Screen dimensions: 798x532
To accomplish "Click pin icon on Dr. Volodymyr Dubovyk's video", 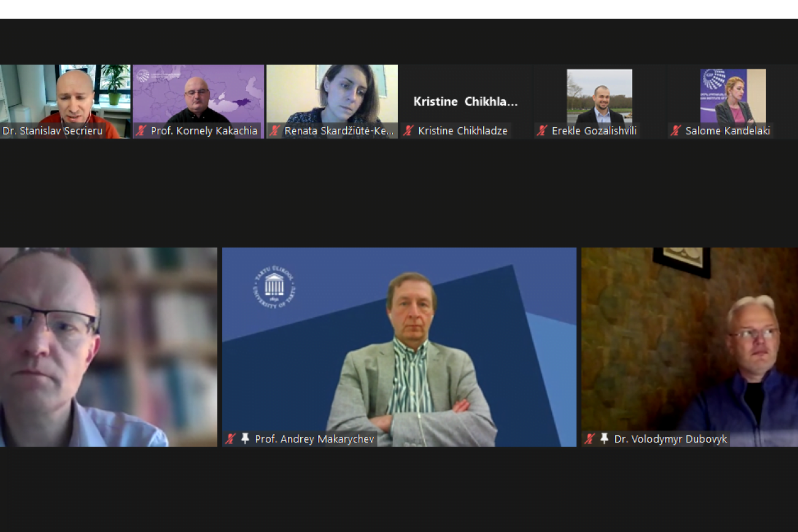I will coord(604,439).
